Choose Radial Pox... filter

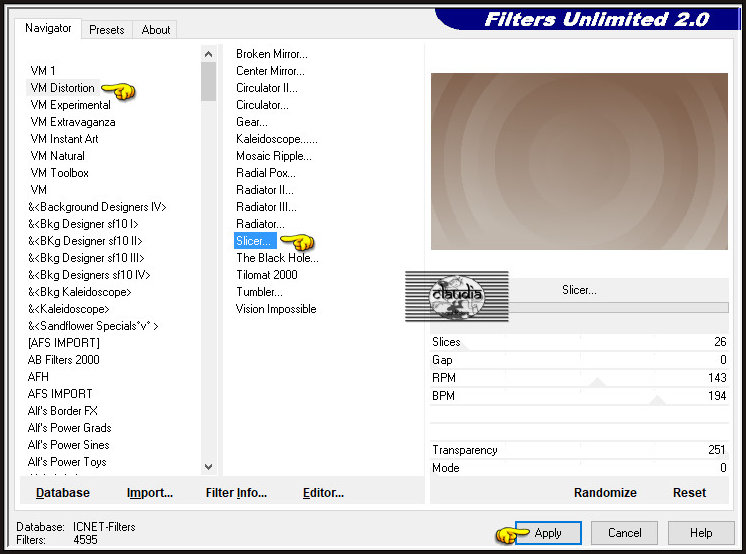pyautogui.click(x=265, y=173)
